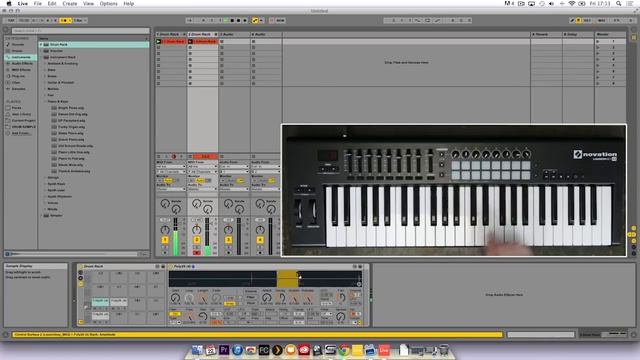Select the A Reverb return track header
The width and height of the screenshot is (640, 360).
(x=546, y=34)
